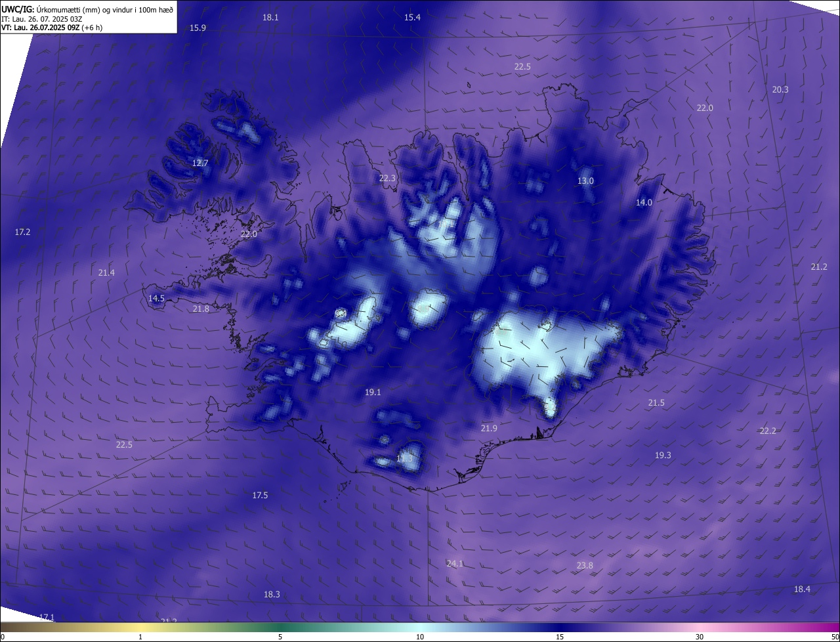The image size is (840, 642).
Task: Click the colorbar label 15
Action: point(560,637)
